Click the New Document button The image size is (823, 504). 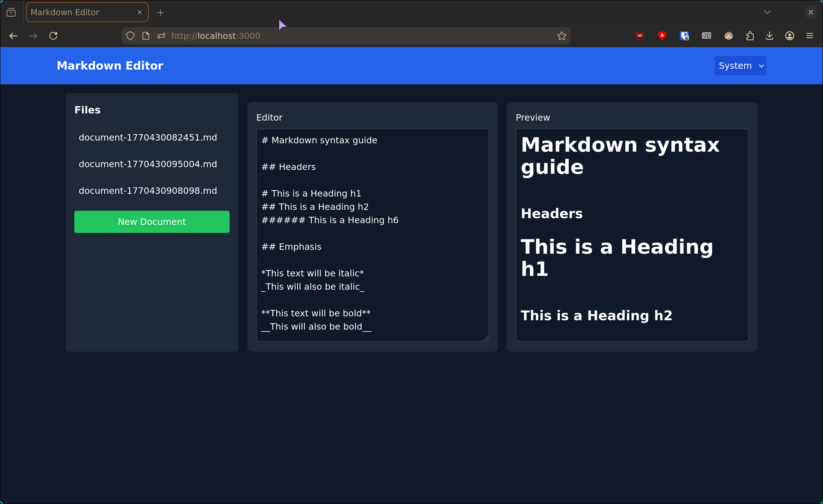152,222
